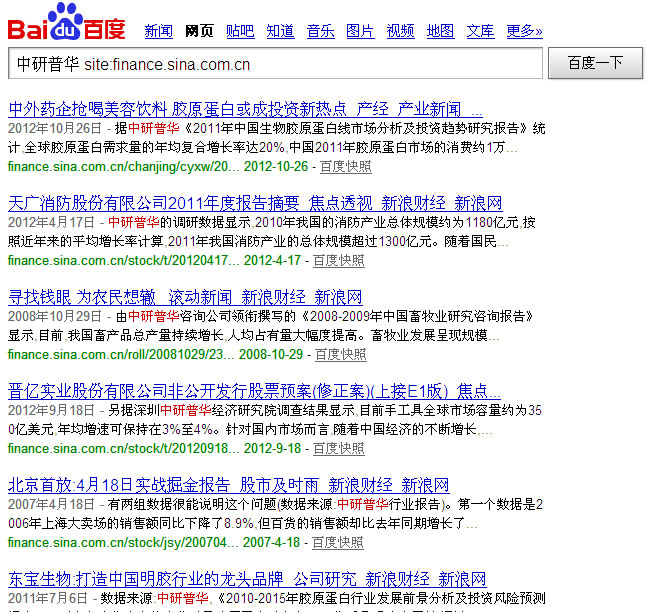View 百度快照 for the 2007-4-18 result
The image size is (656, 612).
[x=338, y=543]
